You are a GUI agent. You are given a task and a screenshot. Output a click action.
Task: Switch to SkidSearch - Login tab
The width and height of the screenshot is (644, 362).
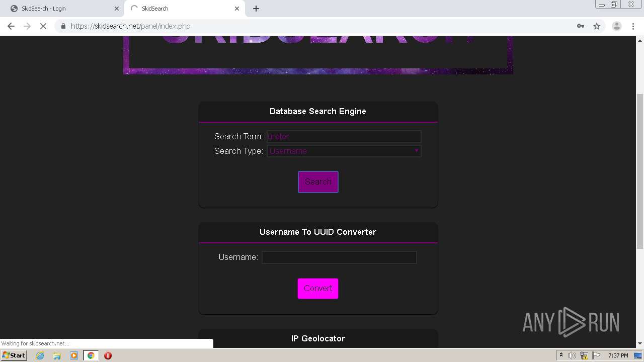[63, 9]
